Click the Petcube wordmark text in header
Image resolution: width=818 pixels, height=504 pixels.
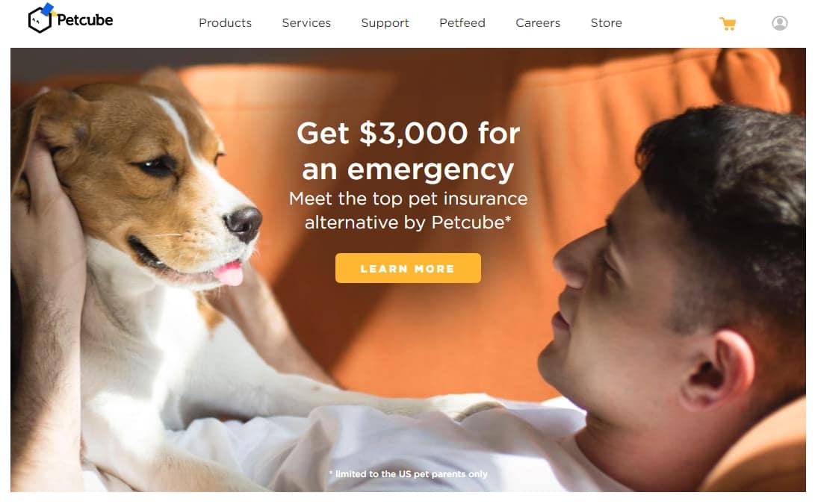[84, 20]
